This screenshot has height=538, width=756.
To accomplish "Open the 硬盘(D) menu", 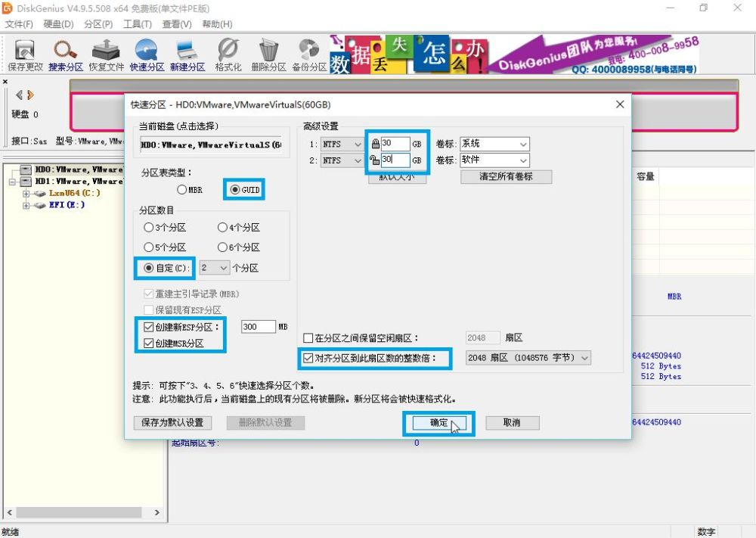I will [x=58, y=24].
